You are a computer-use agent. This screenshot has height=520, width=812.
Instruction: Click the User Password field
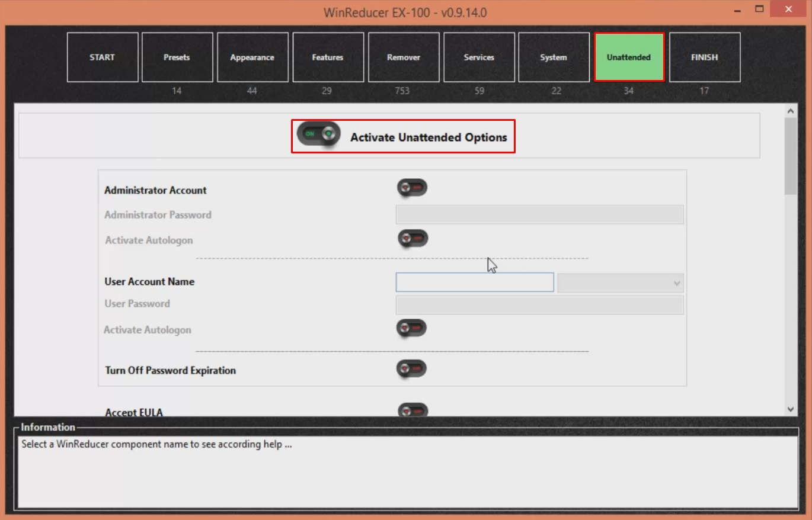(x=539, y=305)
